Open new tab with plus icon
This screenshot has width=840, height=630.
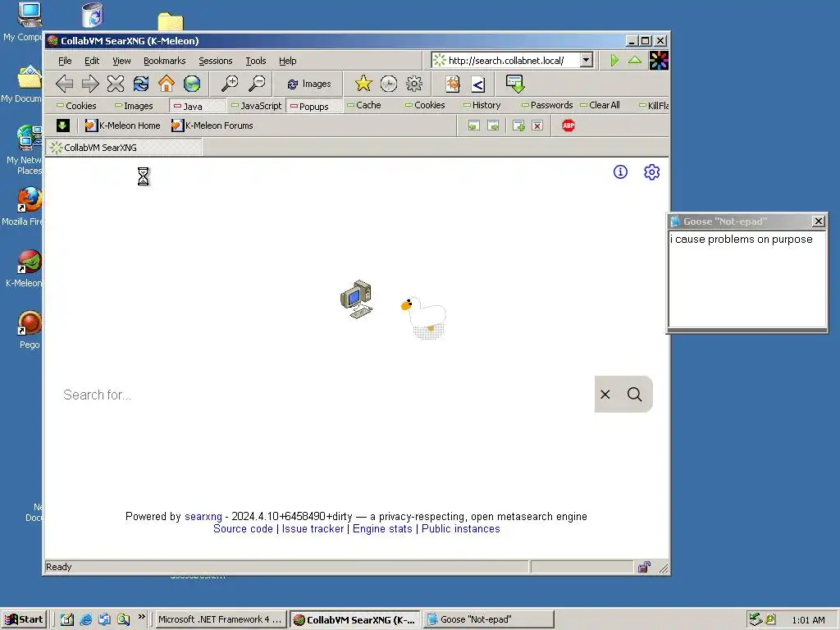tap(518, 126)
